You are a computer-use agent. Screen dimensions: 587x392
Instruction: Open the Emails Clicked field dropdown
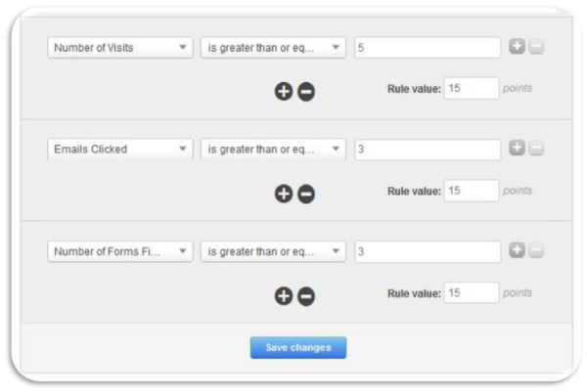pos(120,150)
